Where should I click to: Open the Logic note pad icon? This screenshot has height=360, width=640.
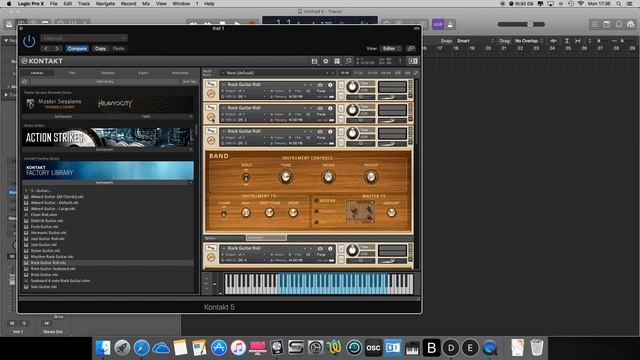tap(607, 24)
